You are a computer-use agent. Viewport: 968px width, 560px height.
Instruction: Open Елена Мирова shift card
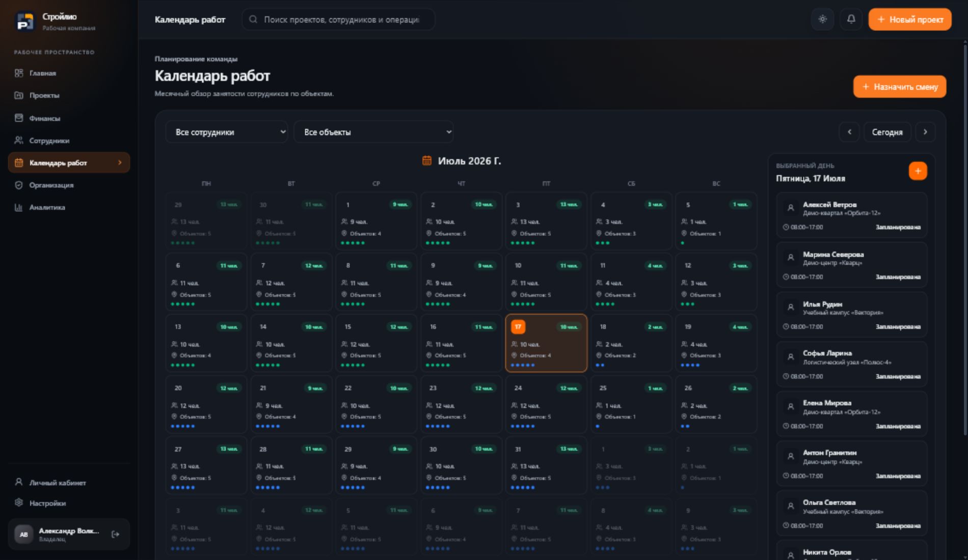(851, 414)
